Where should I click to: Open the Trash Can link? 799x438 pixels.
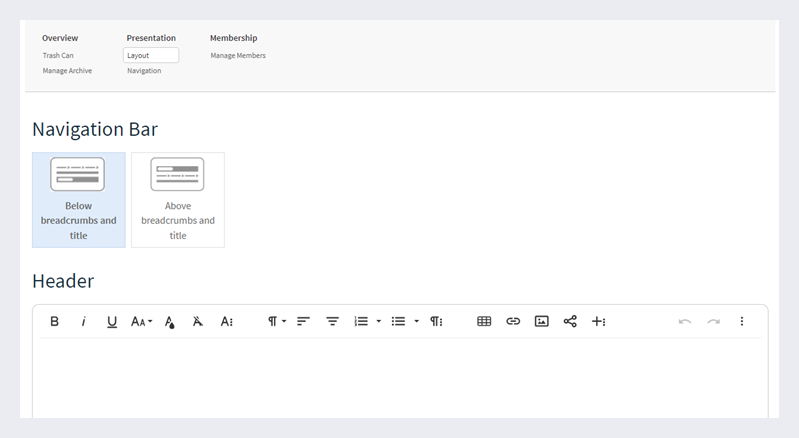point(58,56)
